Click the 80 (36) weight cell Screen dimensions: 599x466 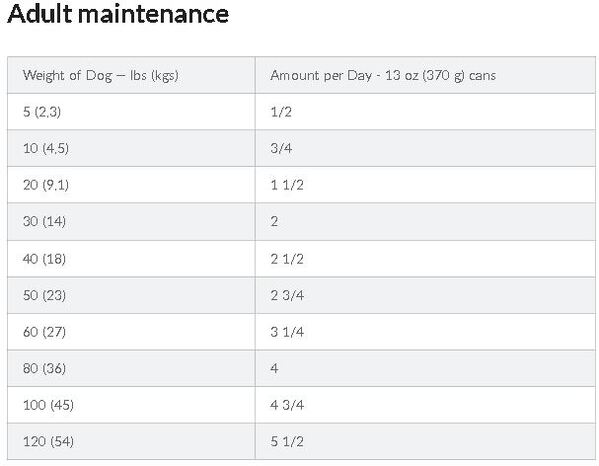131,369
